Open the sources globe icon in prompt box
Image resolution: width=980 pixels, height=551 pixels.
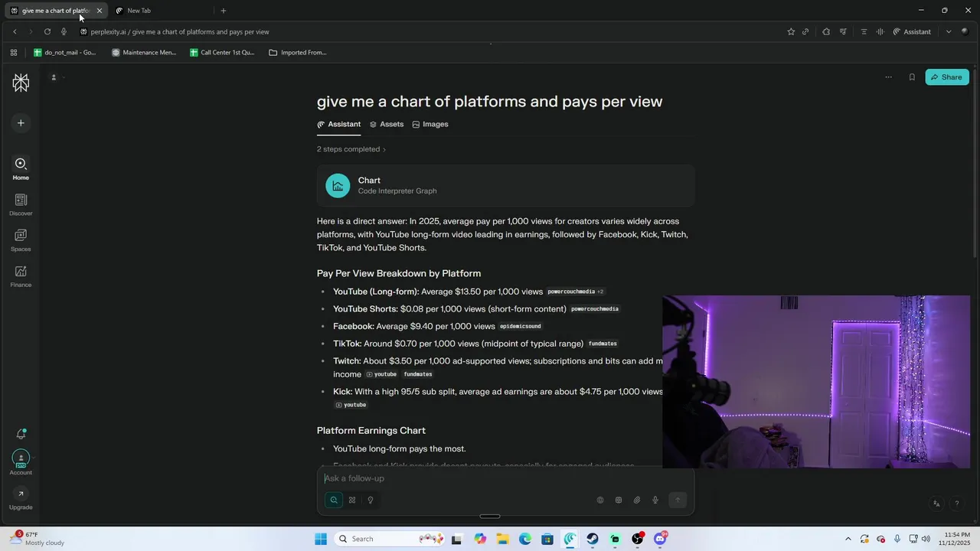point(600,500)
